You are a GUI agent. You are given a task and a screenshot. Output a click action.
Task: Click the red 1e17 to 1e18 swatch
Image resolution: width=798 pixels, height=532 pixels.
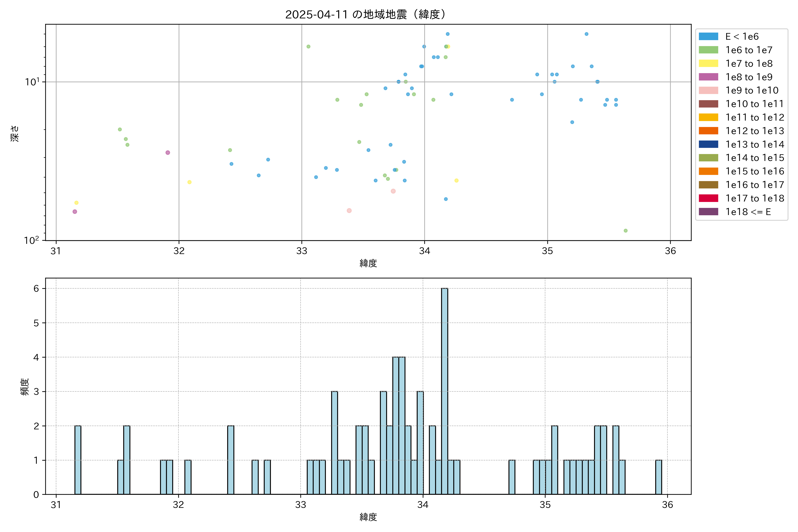click(708, 198)
